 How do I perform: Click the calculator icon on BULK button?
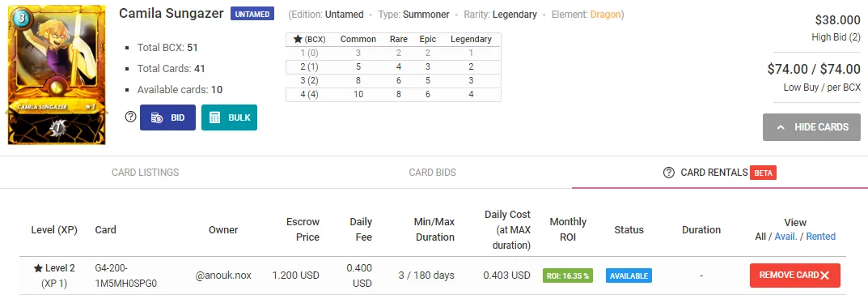[x=215, y=117]
